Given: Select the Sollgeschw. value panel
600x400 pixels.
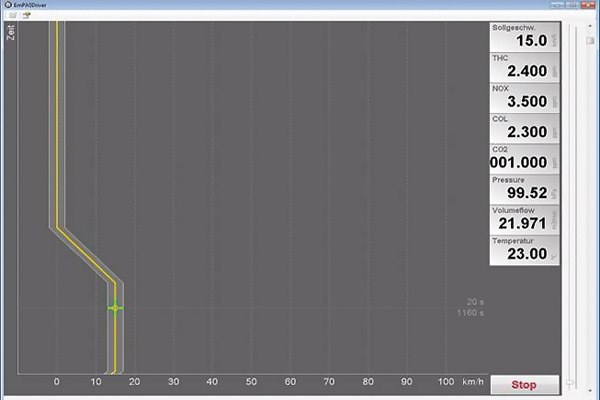Looking at the screenshot, I should tap(526, 37).
